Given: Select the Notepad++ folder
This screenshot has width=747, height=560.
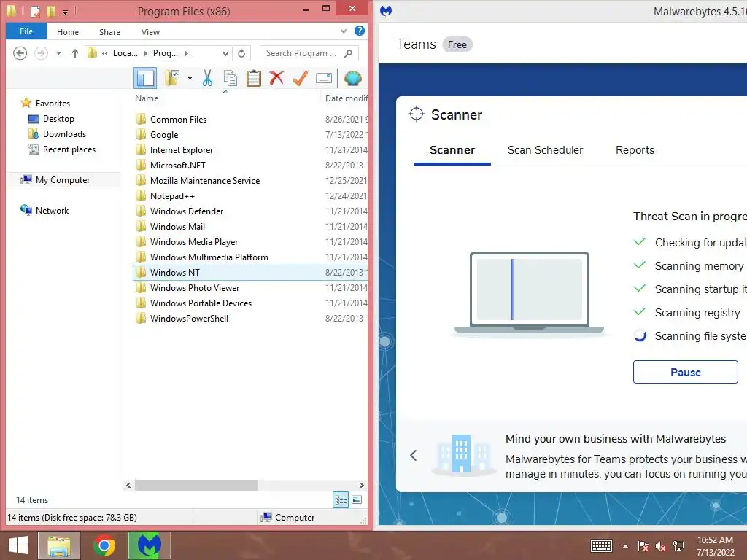Looking at the screenshot, I should point(172,195).
